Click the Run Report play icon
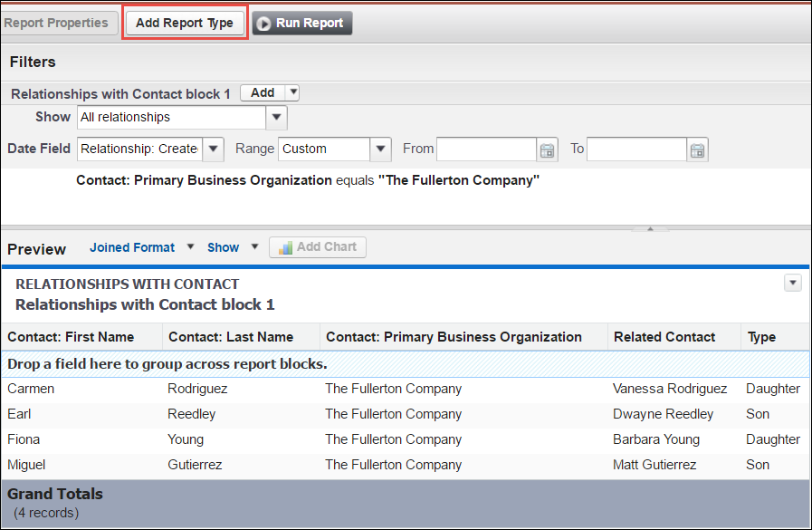Image resolution: width=812 pixels, height=530 pixels. [263, 24]
